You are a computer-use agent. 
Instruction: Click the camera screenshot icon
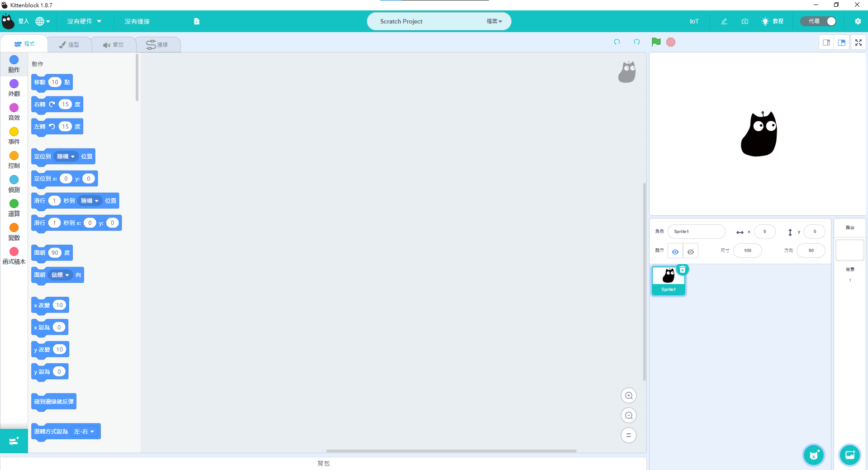[x=745, y=21]
